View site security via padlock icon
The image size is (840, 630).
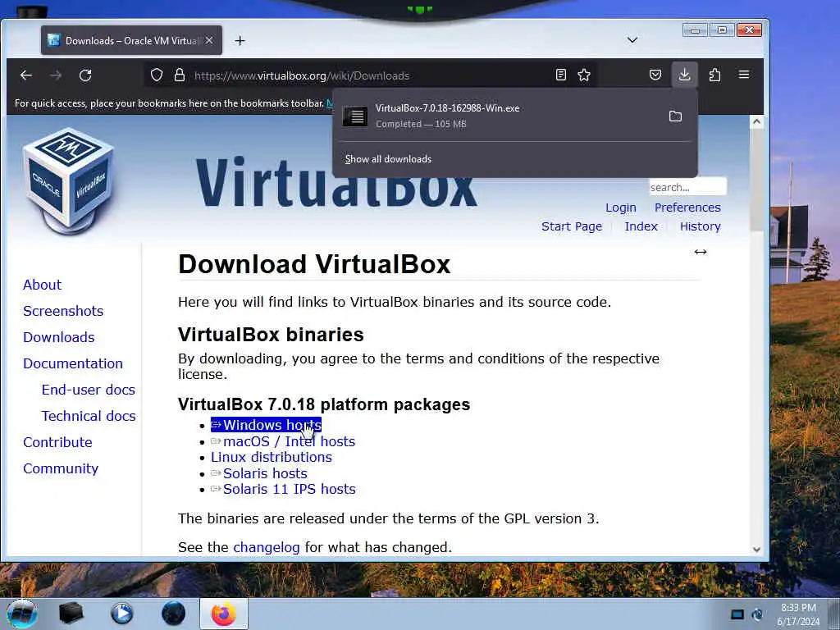[180, 75]
